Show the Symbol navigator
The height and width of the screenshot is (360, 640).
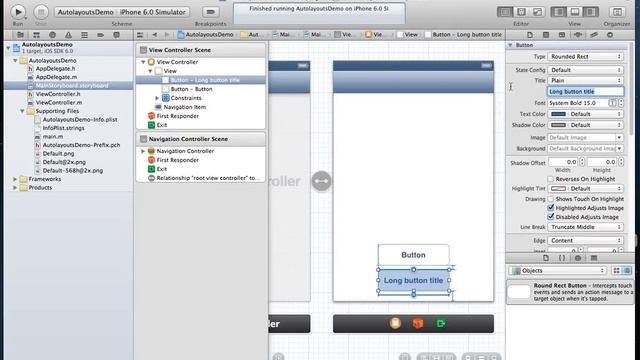click(36, 35)
